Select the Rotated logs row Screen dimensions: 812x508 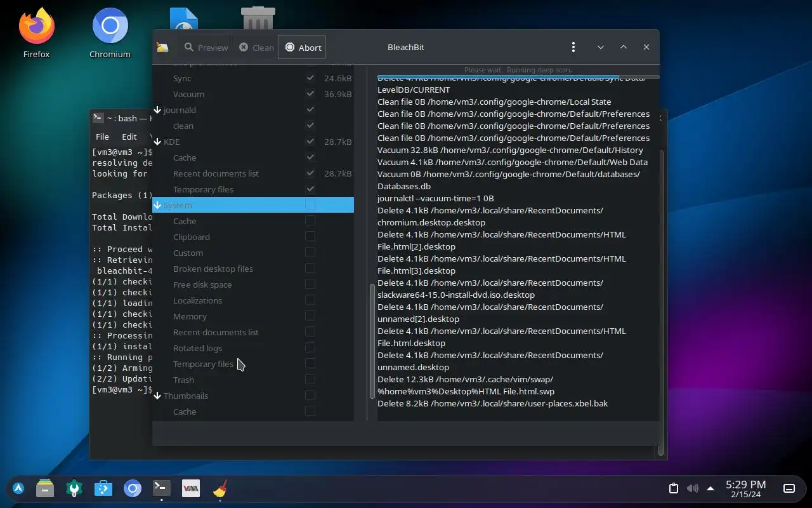click(253, 348)
